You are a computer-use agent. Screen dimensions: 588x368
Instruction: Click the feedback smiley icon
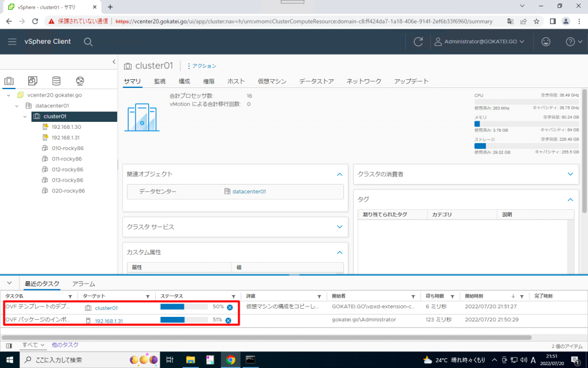tap(546, 41)
